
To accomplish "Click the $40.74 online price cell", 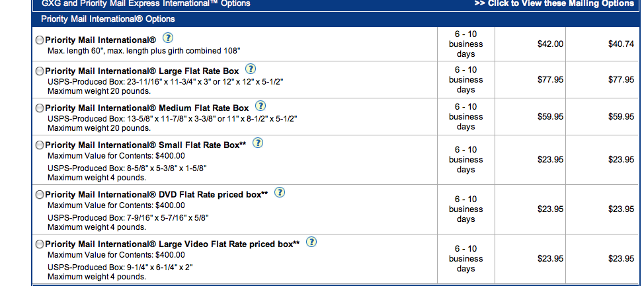I will coord(621,44).
